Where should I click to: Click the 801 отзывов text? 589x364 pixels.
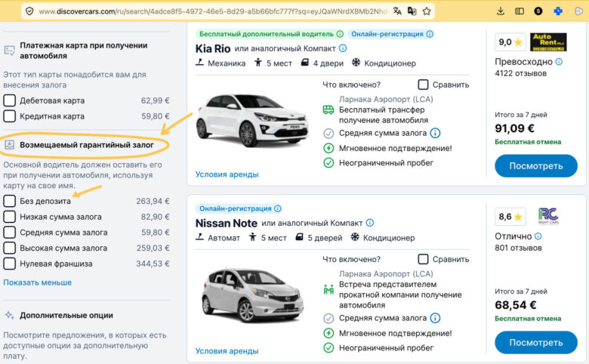518,248
